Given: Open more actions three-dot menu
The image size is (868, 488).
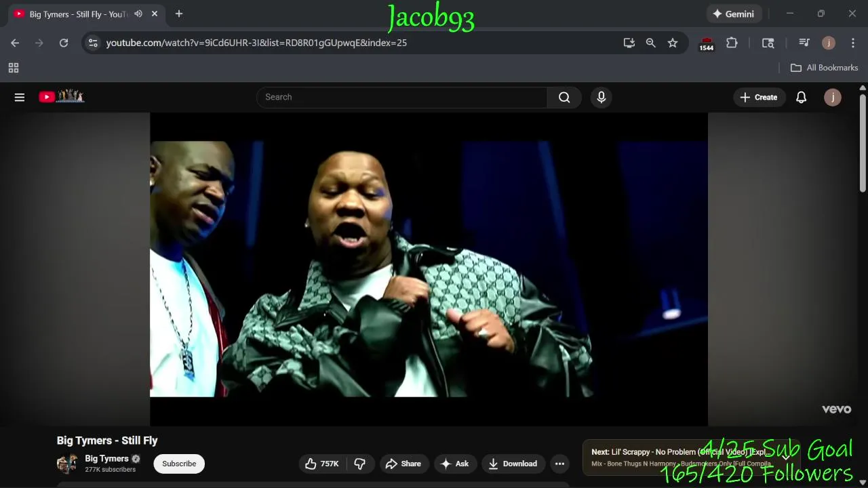Looking at the screenshot, I should coord(559,464).
